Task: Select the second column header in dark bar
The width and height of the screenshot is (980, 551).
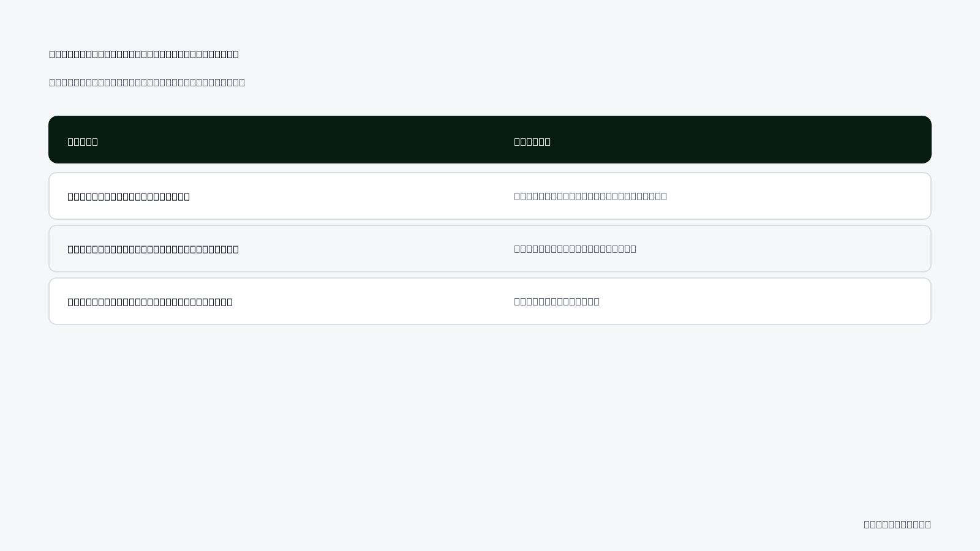Action: 532,141
